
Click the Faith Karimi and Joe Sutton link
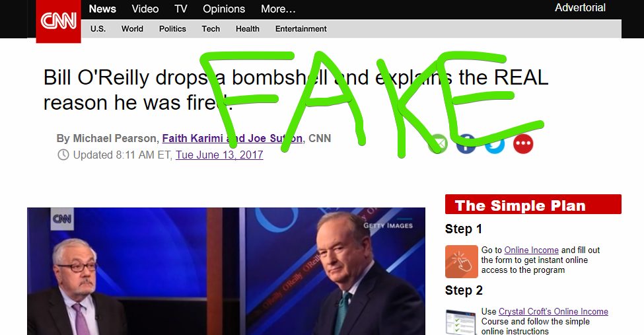(x=232, y=139)
